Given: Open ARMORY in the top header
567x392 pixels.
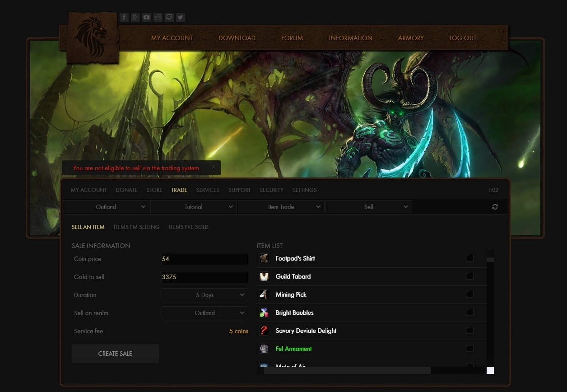Looking at the screenshot, I should click(x=411, y=38).
